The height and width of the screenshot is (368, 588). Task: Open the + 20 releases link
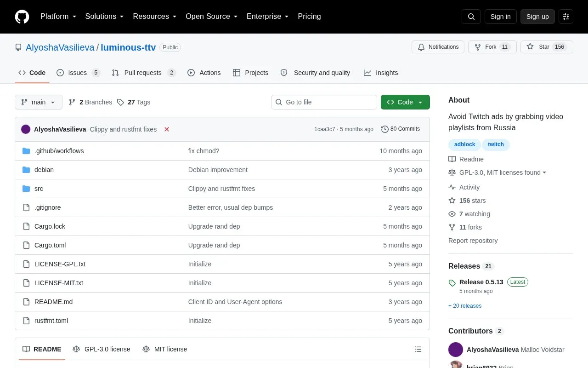coord(465,306)
